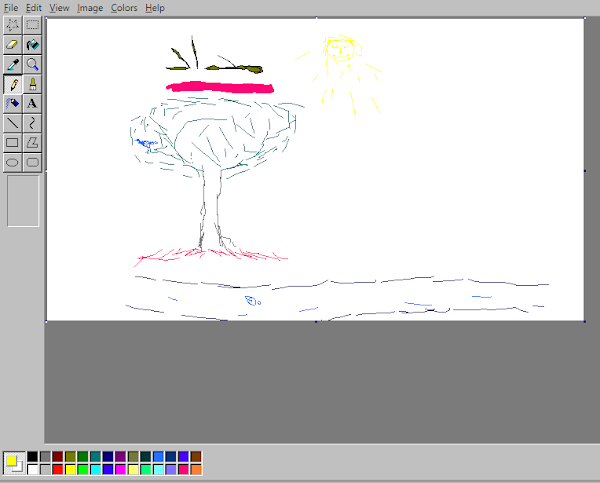Open the View menu
The height and width of the screenshot is (483, 600).
59,8
